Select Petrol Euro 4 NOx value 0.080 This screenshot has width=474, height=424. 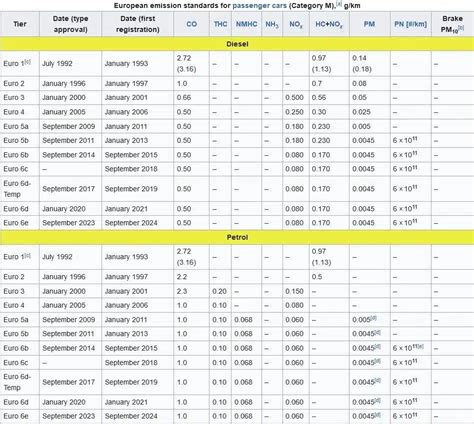[x=294, y=305]
